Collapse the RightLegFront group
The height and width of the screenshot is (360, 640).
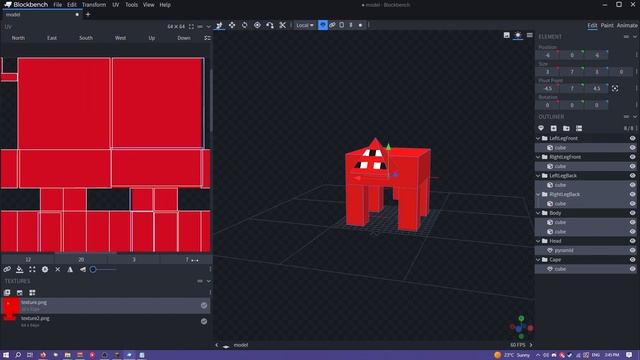pyautogui.click(x=538, y=157)
